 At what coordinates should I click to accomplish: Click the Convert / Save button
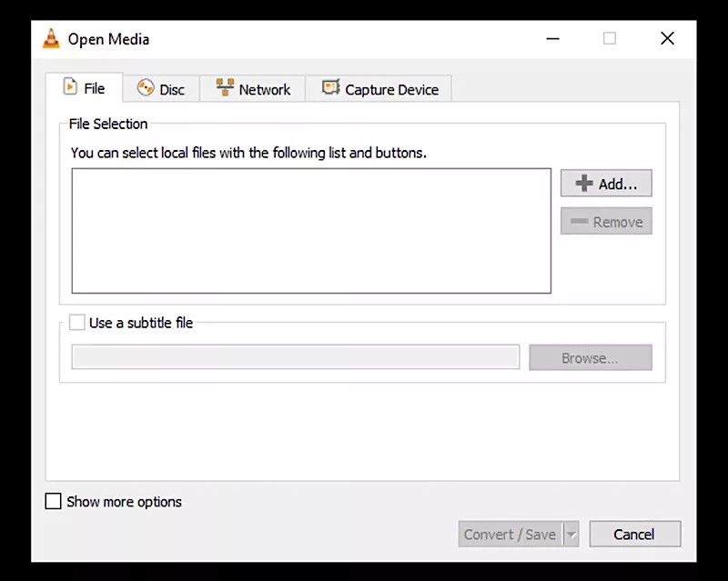click(x=510, y=535)
